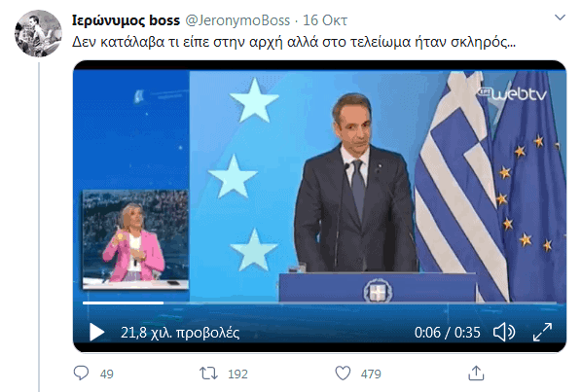Mute the video with the speaker icon

(x=504, y=332)
